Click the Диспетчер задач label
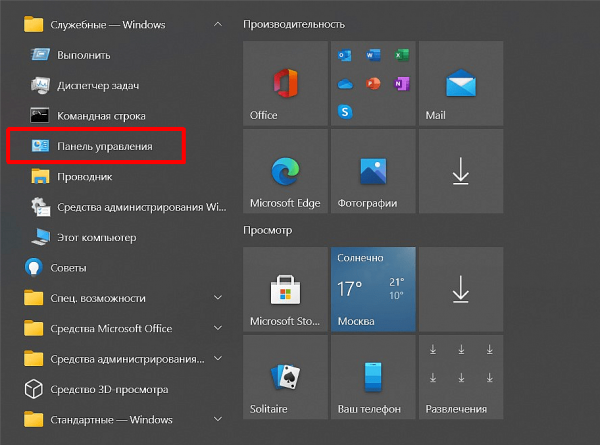600x445 pixels. point(98,86)
